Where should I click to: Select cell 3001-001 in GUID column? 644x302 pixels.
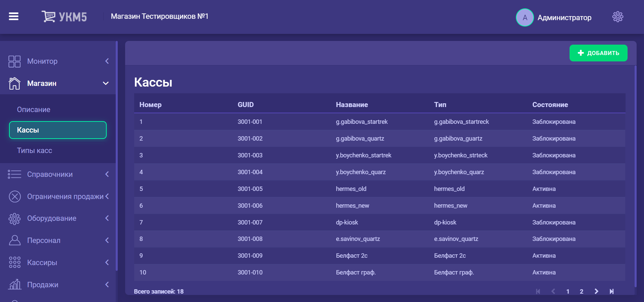(x=250, y=122)
